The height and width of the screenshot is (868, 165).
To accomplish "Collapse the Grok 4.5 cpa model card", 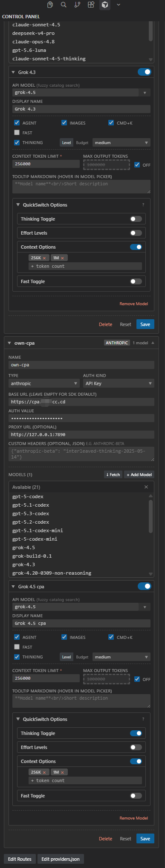I will tap(13, 587).
